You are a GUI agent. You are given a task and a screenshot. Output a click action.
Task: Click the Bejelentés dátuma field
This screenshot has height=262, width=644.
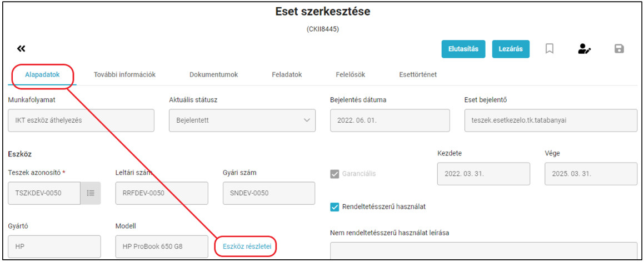390,120
